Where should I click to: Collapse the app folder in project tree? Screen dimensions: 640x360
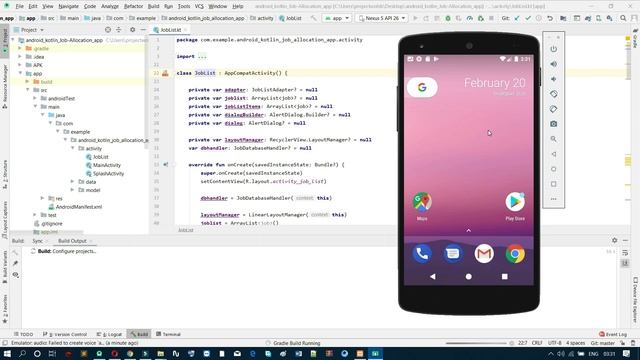[x=20, y=73]
